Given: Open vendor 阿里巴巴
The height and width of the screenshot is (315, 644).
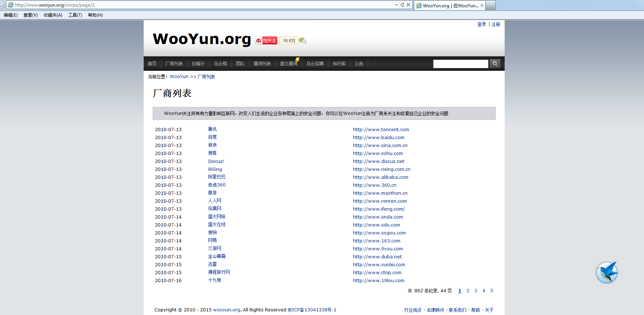Looking at the screenshot, I should (217, 177).
